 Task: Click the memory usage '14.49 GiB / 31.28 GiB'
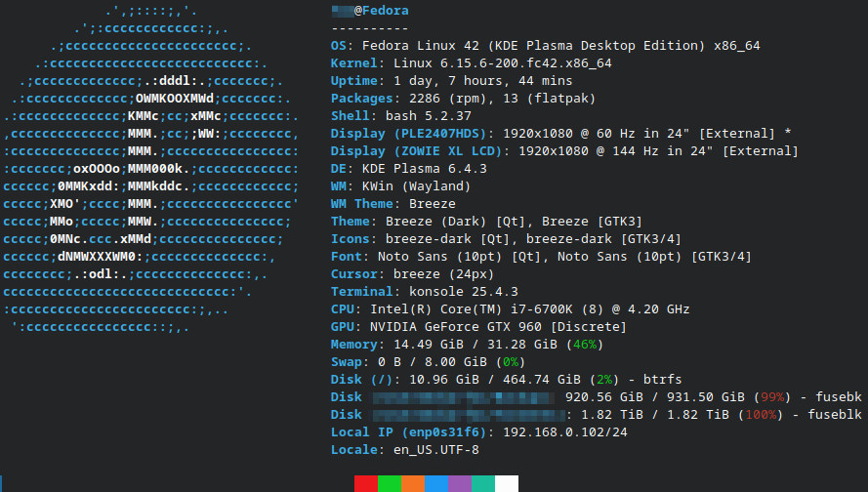(x=475, y=345)
